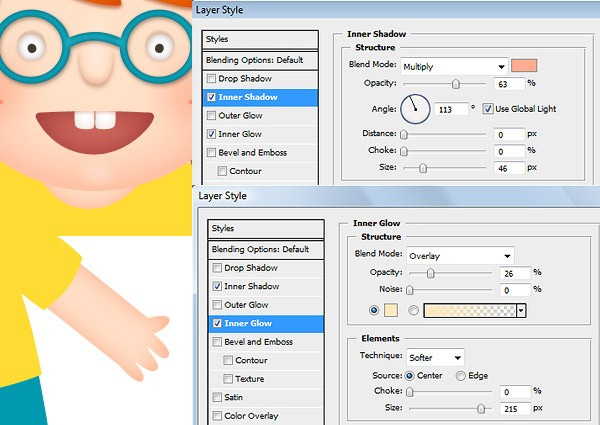600x425 pixels.
Task: Click the Inner Shadow salmon color swatch
Action: pyautogui.click(x=524, y=66)
